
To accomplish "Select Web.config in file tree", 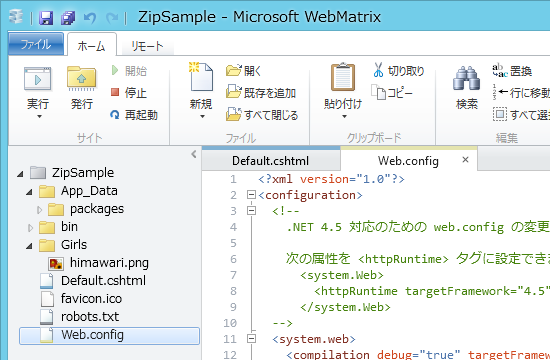I will point(109,335).
